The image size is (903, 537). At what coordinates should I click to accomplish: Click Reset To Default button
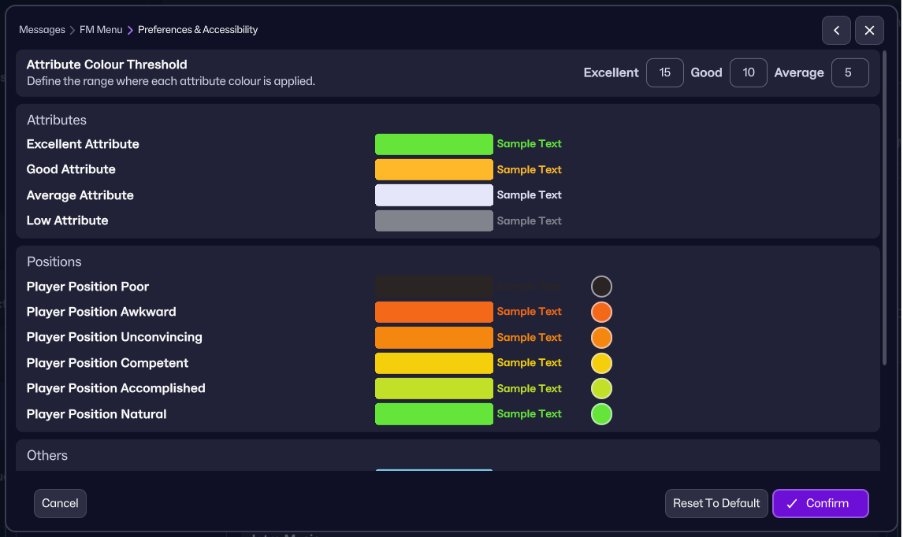click(716, 503)
